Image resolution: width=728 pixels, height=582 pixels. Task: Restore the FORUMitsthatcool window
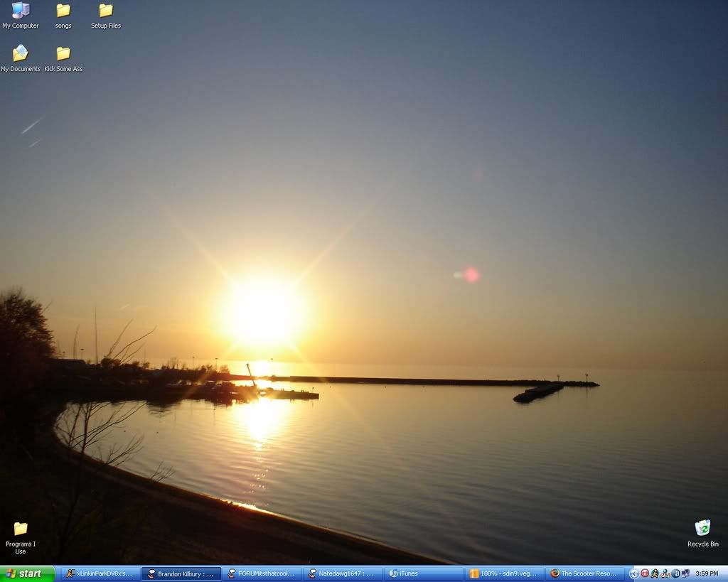click(x=262, y=573)
